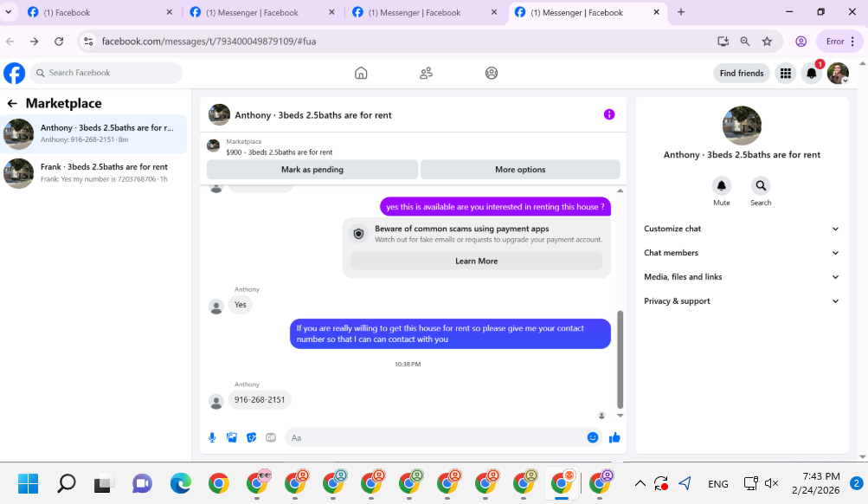Open the account profile picture menu
The height and width of the screenshot is (504, 868).
click(x=838, y=73)
